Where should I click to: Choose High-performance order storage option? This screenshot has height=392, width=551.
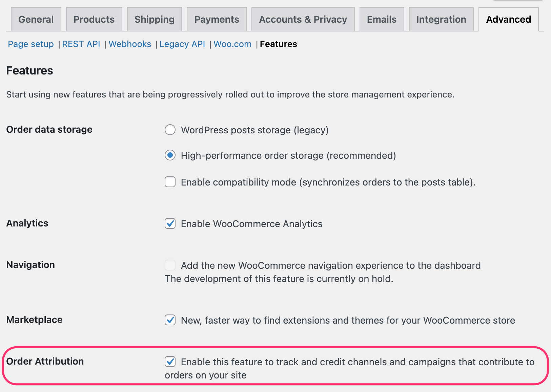tap(170, 155)
